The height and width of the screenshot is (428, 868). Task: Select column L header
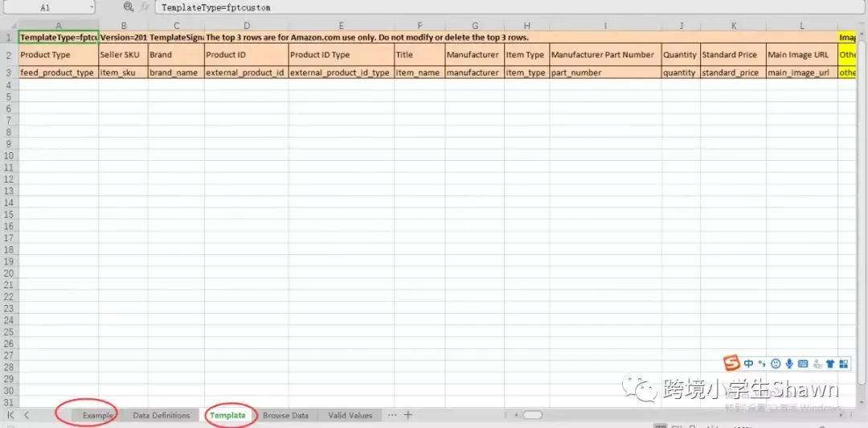[802, 26]
